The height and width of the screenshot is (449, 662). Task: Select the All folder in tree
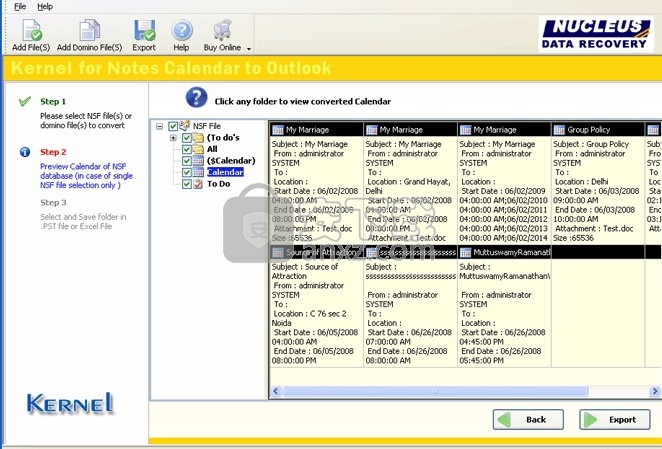[x=212, y=149]
